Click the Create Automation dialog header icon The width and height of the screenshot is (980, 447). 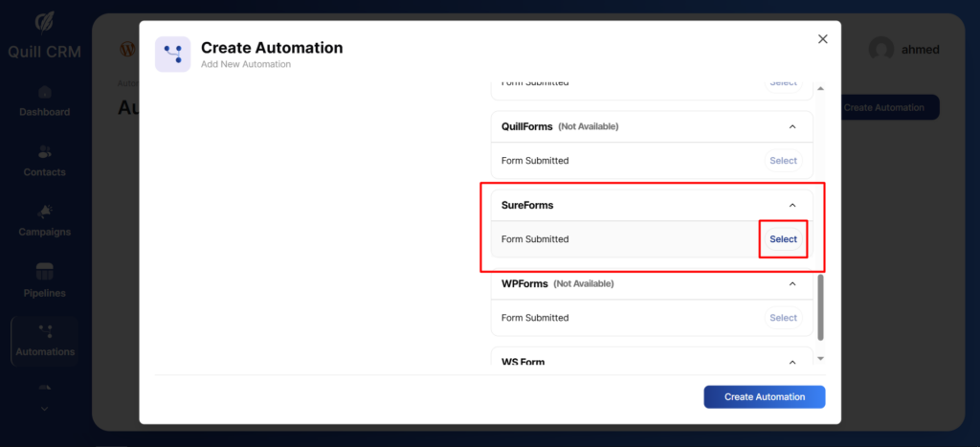172,55
